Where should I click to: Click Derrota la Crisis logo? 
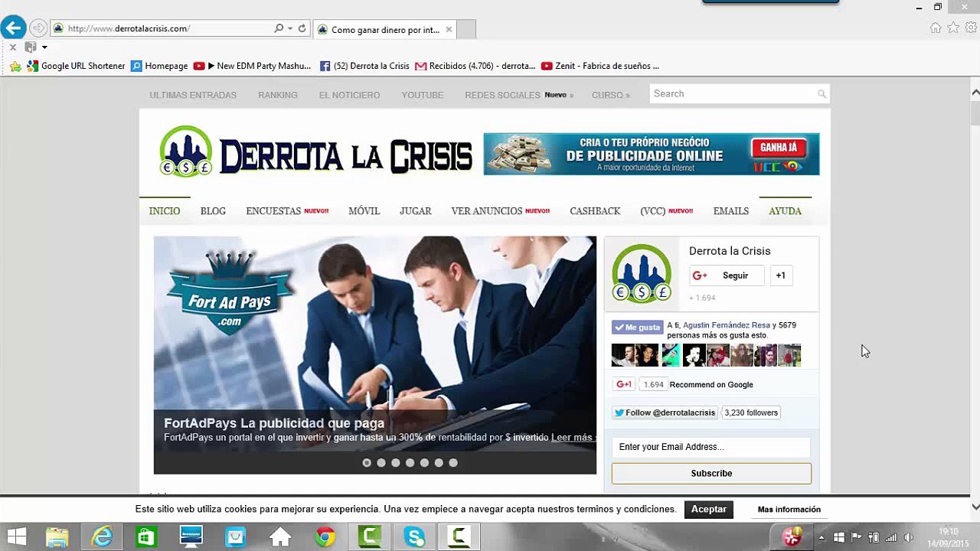[x=315, y=153]
